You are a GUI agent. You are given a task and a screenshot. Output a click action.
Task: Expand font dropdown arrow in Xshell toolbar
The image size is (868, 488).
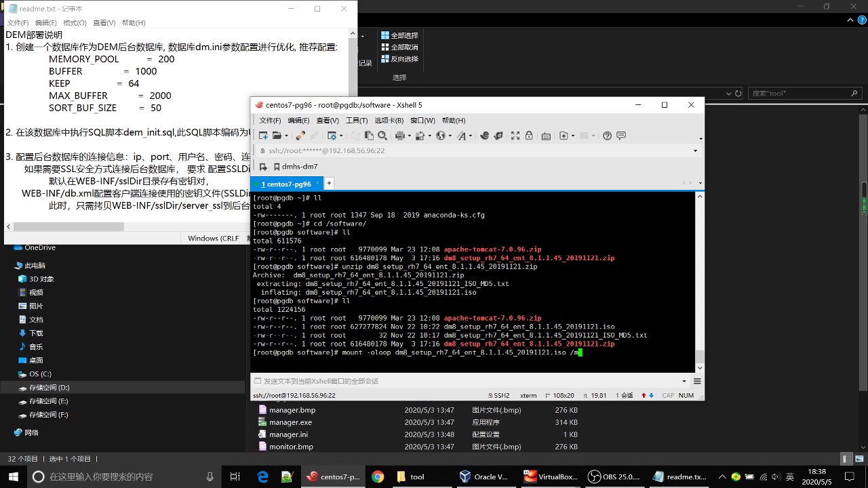click(x=471, y=136)
